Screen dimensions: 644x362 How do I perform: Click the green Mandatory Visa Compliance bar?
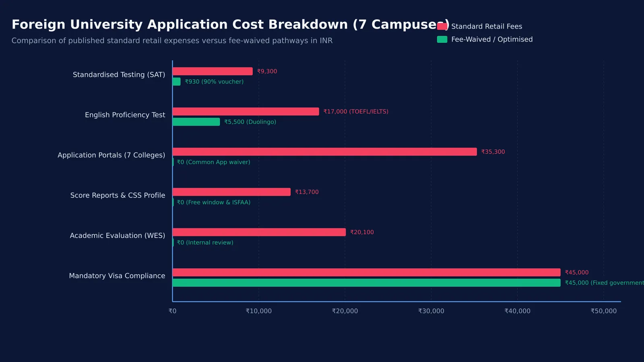point(367,283)
